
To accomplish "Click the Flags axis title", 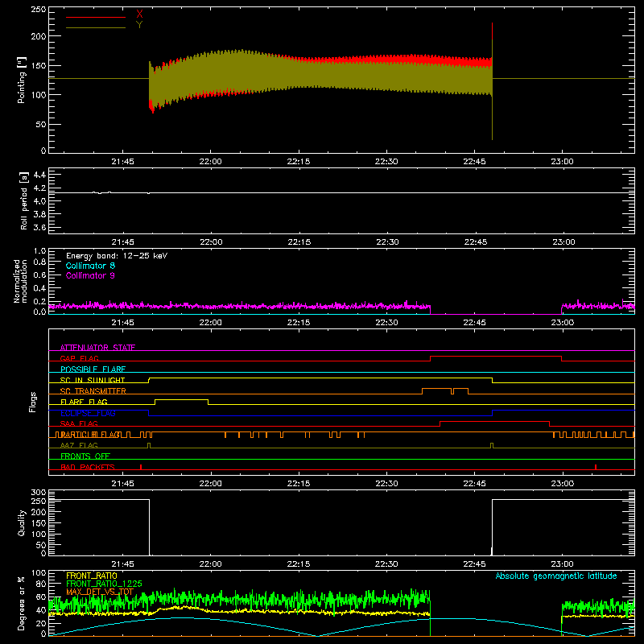I will (33, 402).
